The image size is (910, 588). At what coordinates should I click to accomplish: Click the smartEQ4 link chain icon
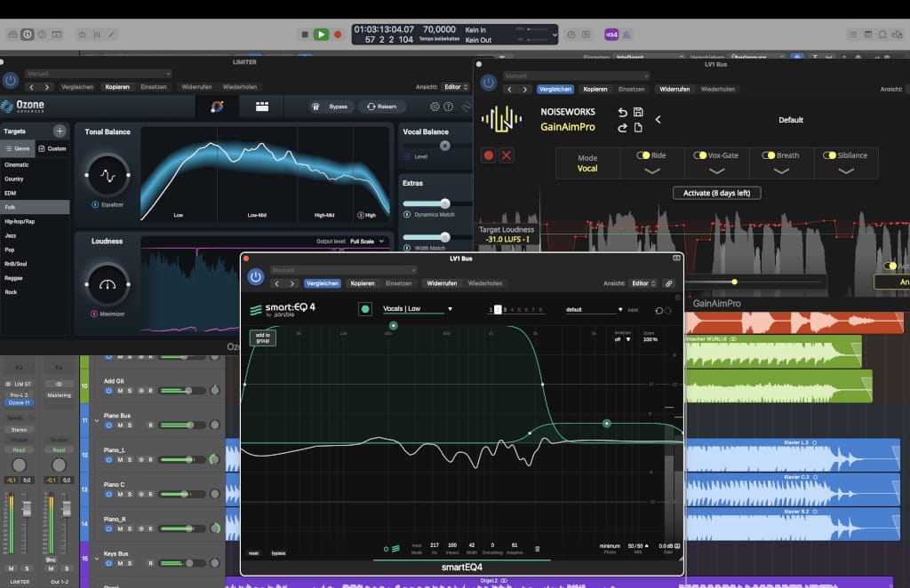tap(668, 283)
